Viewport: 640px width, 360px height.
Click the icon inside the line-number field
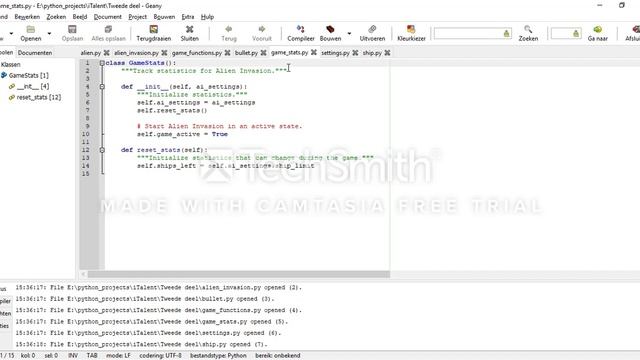tap(576, 33)
